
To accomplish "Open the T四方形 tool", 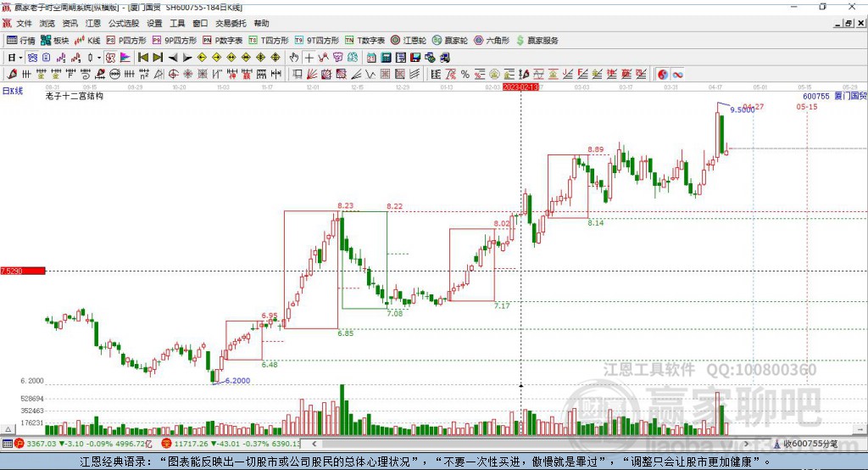I will tap(269, 41).
